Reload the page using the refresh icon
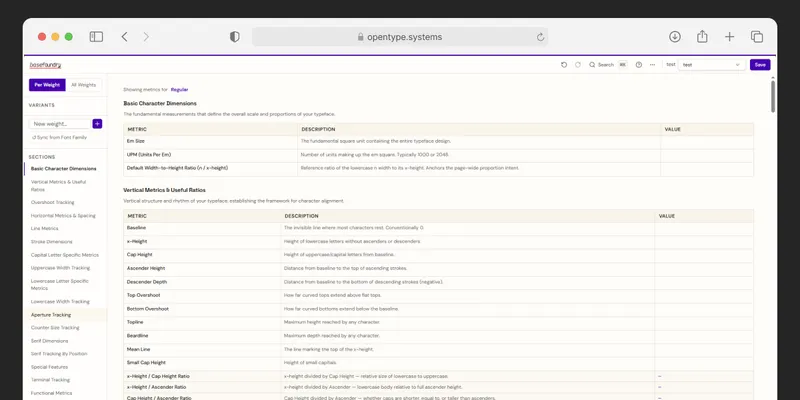 540,37
